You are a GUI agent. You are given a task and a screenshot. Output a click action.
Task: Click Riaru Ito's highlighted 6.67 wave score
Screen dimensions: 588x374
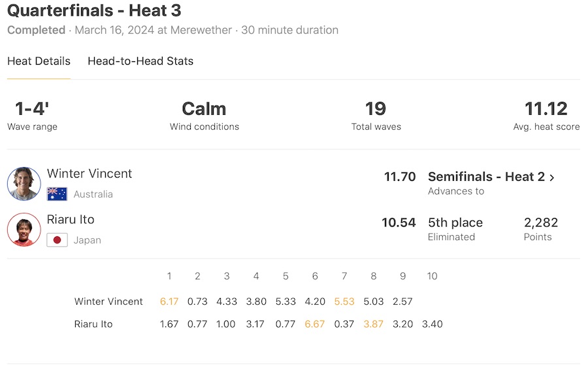315,324
